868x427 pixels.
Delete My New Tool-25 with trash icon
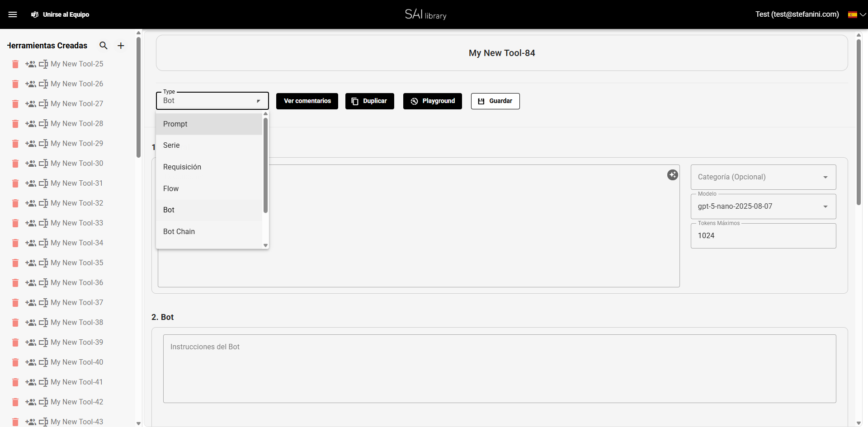(x=15, y=64)
